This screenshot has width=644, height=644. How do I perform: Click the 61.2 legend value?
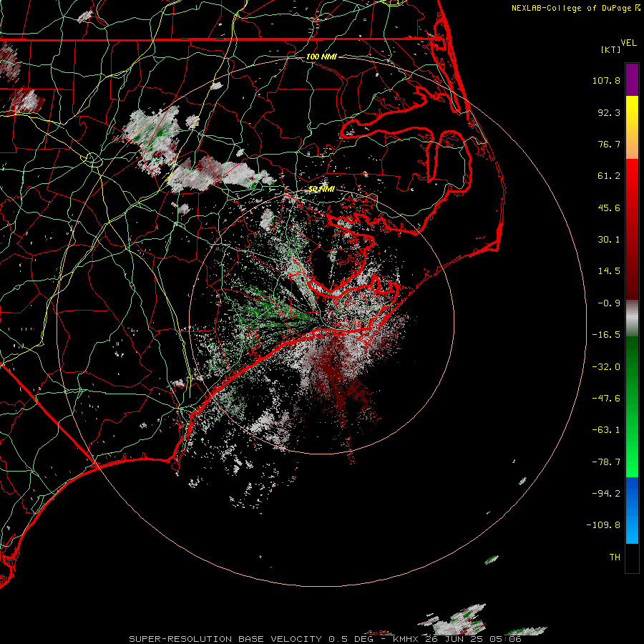click(609, 176)
